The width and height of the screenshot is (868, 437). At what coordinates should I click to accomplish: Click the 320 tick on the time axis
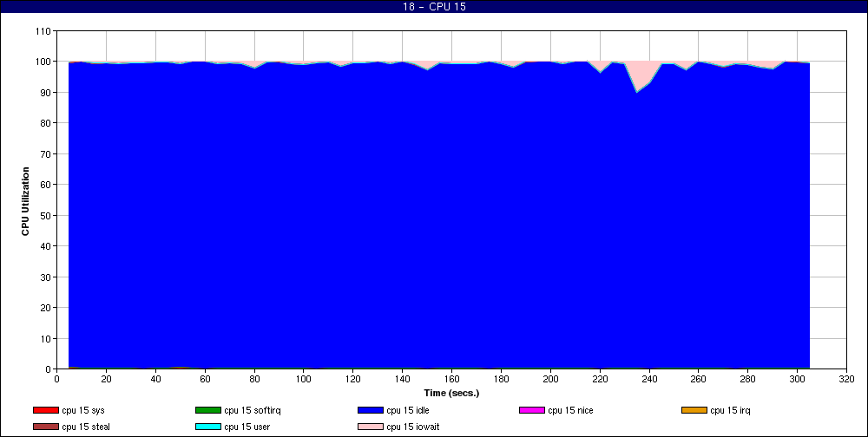(846, 379)
